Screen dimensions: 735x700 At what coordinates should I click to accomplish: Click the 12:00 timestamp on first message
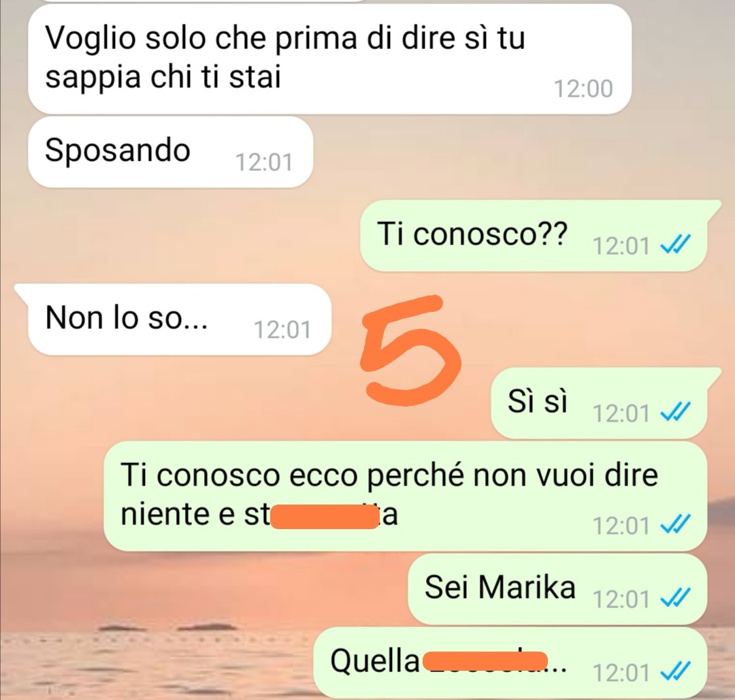pos(583,89)
